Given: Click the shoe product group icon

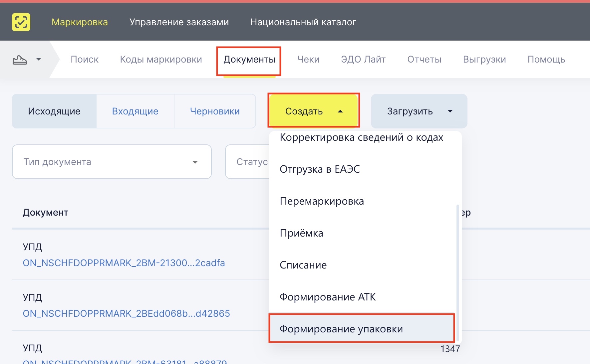Looking at the screenshot, I should (x=20, y=60).
